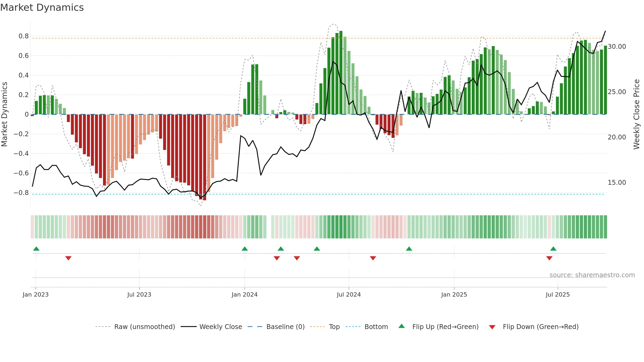Click the −0.8 left axis label
Image resolution: width=644 pixels, height=362 pixels.
[21, 193]
